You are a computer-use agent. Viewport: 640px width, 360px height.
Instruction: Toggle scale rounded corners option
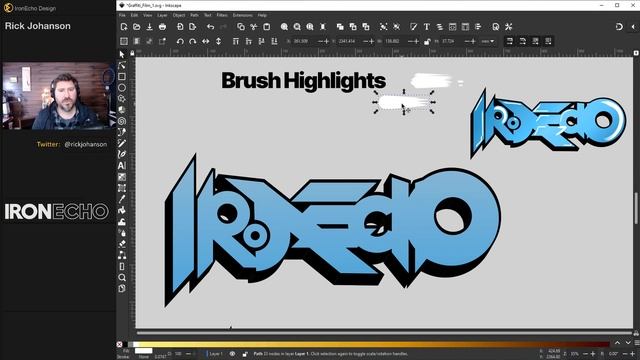pyautogui.click(x=522, y=41)
